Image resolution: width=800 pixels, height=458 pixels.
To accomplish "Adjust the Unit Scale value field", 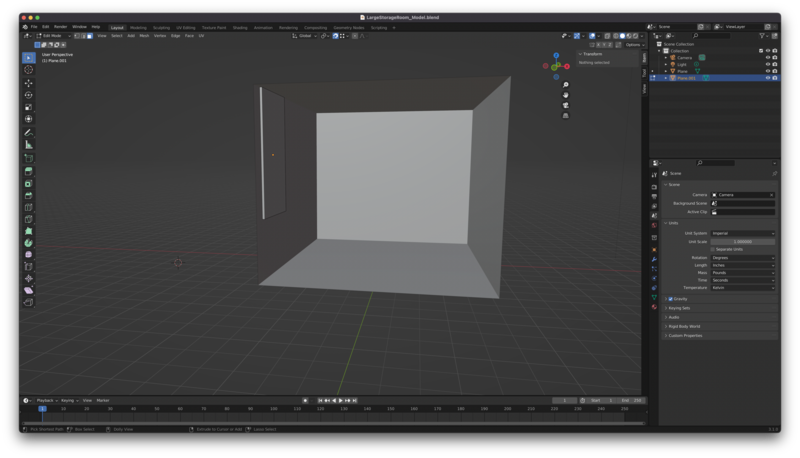I will [x=743, y=241].
